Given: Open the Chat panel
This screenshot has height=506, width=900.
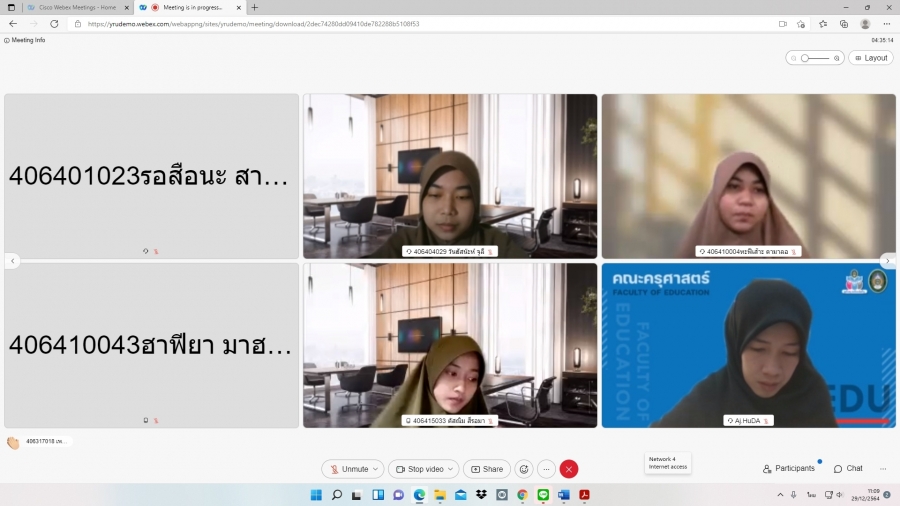Looking at the screenshot, I should [x=848, y=468].
